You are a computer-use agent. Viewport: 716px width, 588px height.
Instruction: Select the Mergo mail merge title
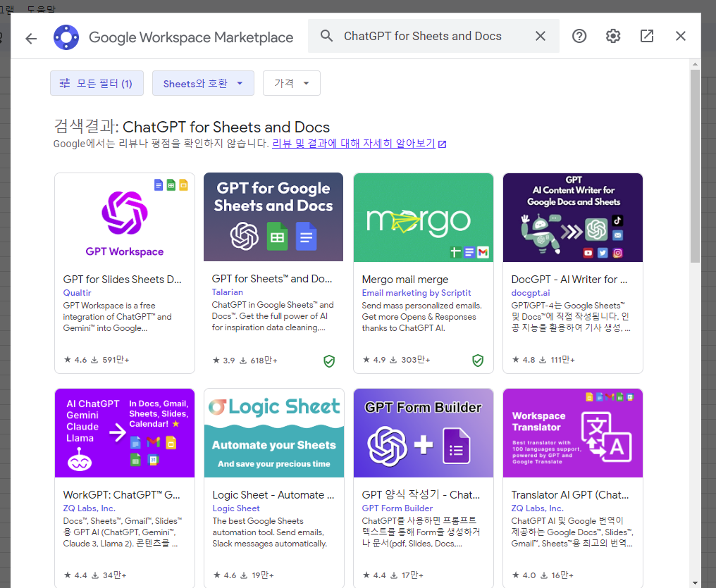click(x=405, y=279)
